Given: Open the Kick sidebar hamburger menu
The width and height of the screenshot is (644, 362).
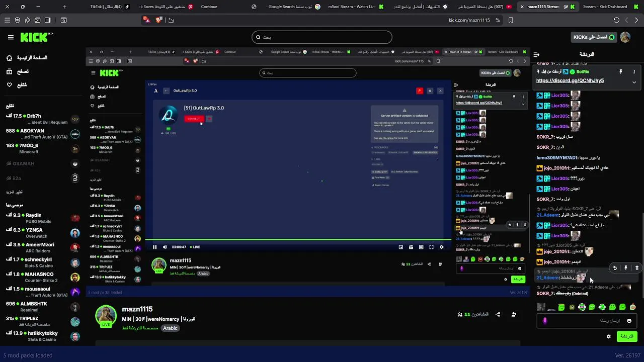Looking at the screenshot, I should point(11,37).
